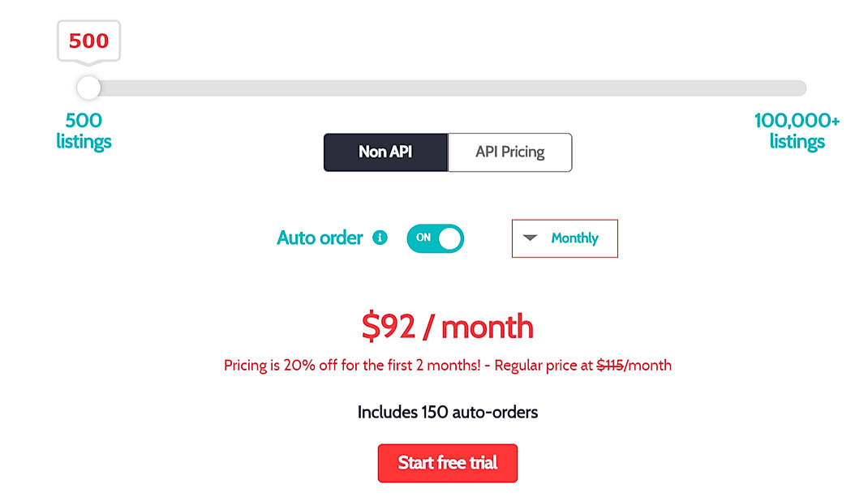The width and height of the screenshot is (868, 501).
Task: Switch to the API Pricing tab
Action: (x=510, y=152)
